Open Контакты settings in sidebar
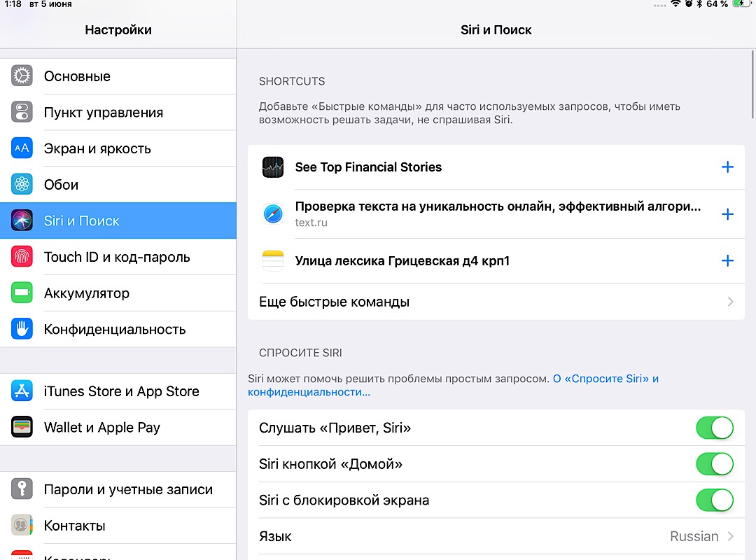 tap(75, 526)
